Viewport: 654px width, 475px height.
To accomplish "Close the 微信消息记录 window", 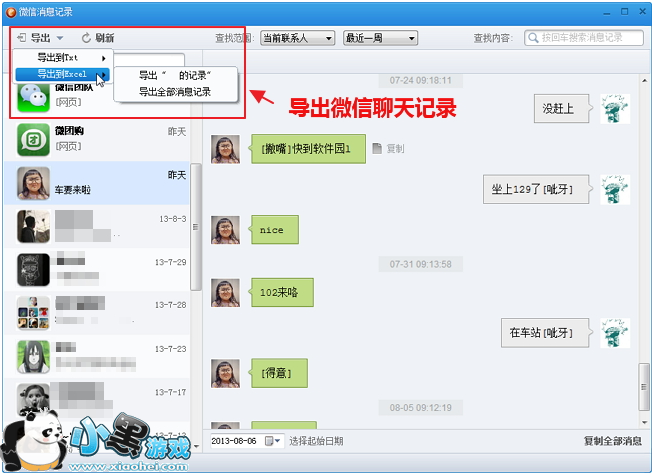I will click(643, 12).
